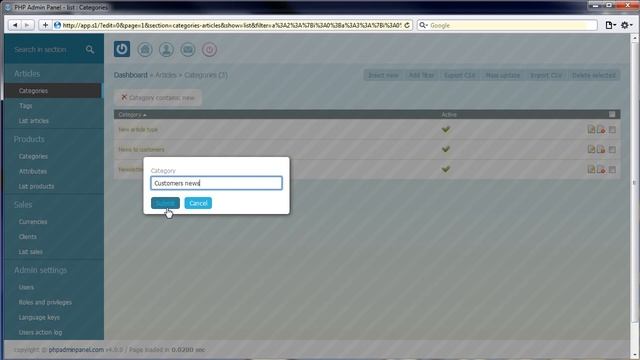Click the blue power dashboard icon
The height and width of the screenshot is (360, 640).
tap(122, 49)
